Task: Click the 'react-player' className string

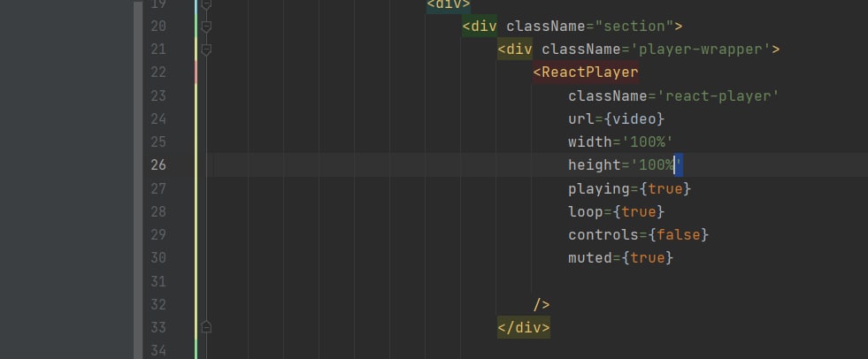Action: click(718, 95)
